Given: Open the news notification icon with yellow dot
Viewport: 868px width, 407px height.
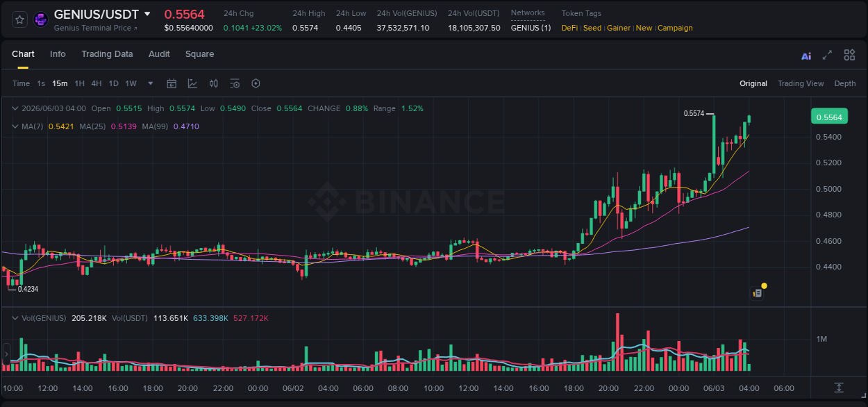Looking at the screenshot, I should (x=759, y=292).
